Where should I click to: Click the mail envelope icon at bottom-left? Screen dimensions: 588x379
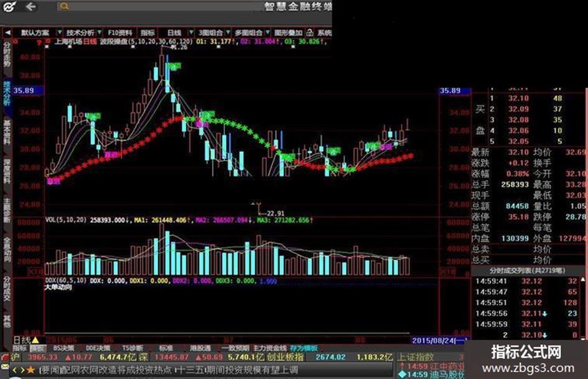pyautogui.click(x=4, y=367)
